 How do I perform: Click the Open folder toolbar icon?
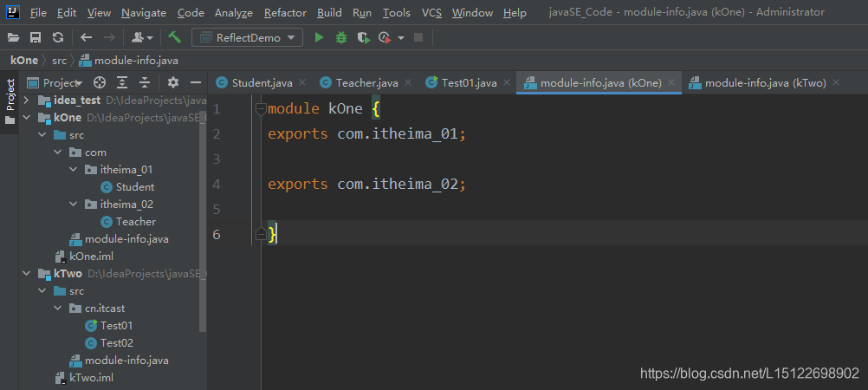14,37
